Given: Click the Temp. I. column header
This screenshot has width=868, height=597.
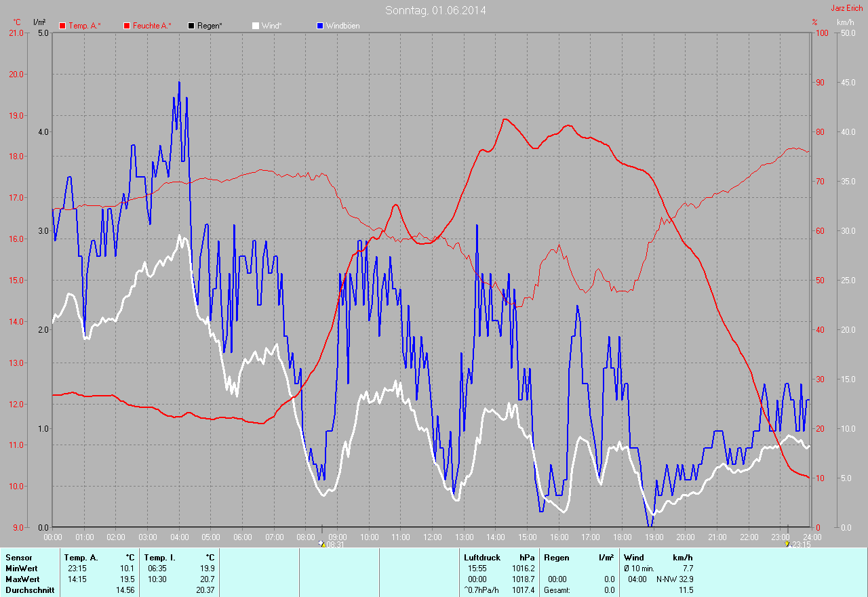Looking at the screenshot, I should (160, 558).
